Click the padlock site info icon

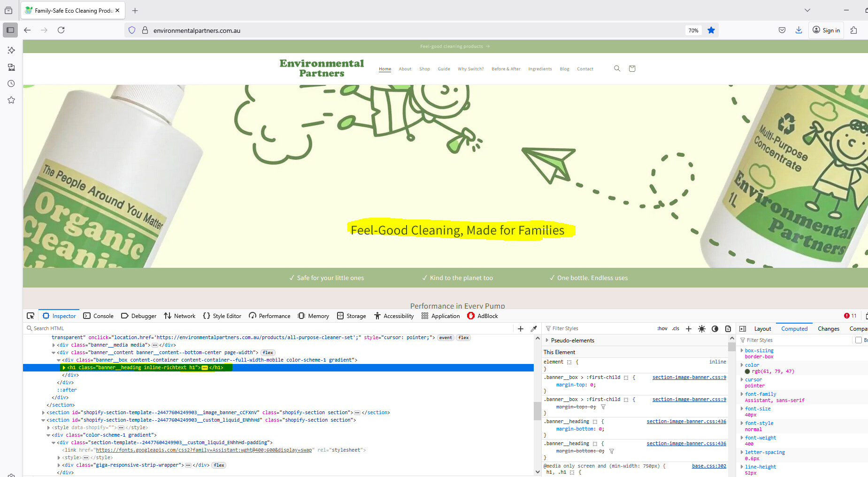pos(145,30)
